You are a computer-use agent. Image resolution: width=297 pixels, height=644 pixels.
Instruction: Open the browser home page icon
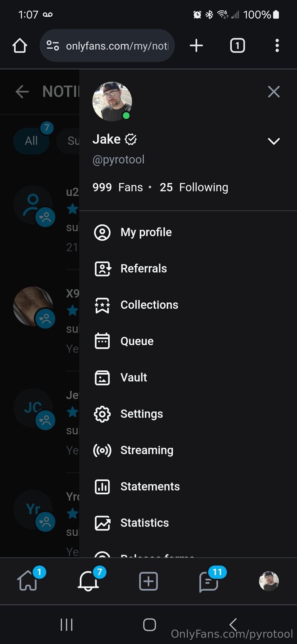[20, 45]
